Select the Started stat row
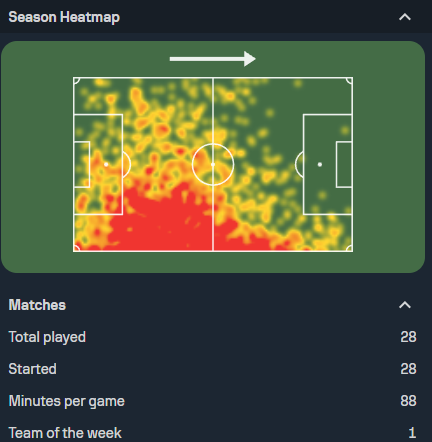 213,369
